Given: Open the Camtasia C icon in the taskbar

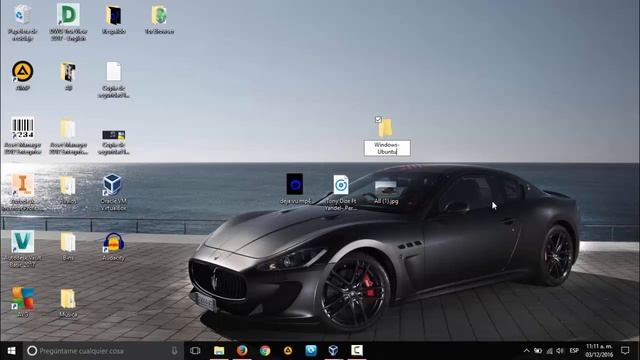Looking at the screenshot, I should [357, 351].
